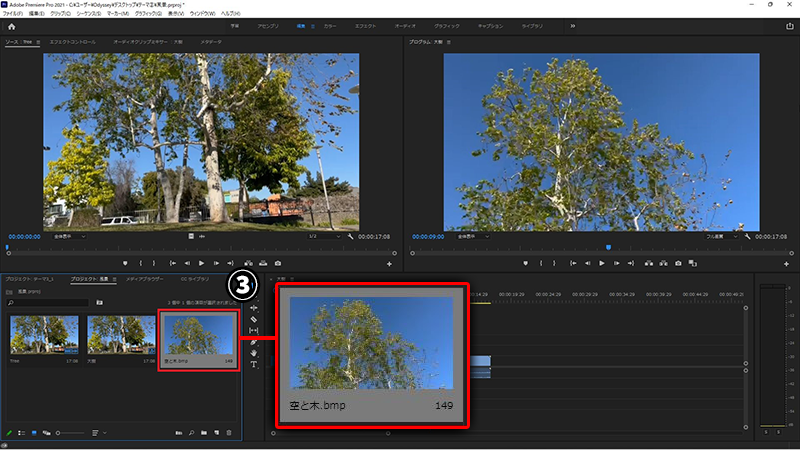Toggle the green pen write-lock icon
This screenshot has height=450, width=800.
(x=9, y=433)
